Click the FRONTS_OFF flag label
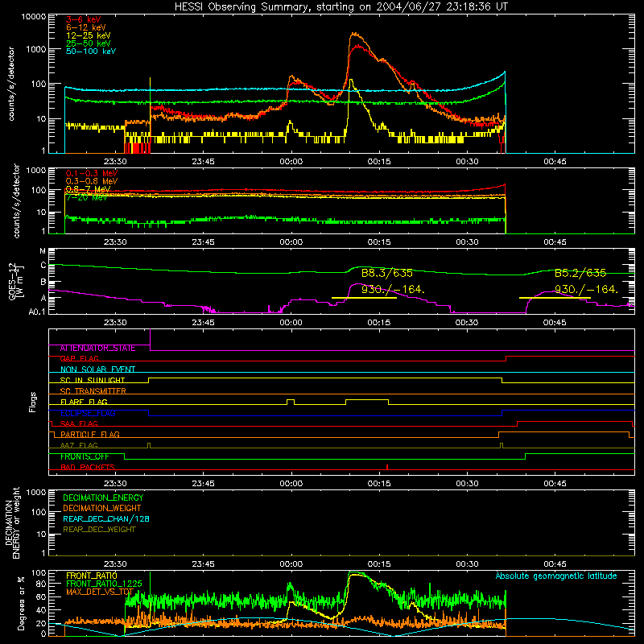Screen dimensions: 644x644 click(85, 456)
